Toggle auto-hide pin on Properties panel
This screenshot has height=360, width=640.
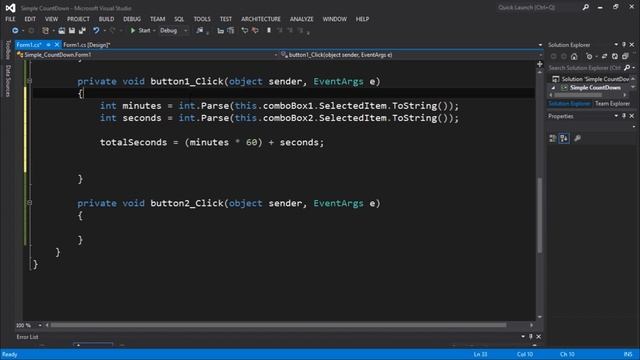point(624,116)
